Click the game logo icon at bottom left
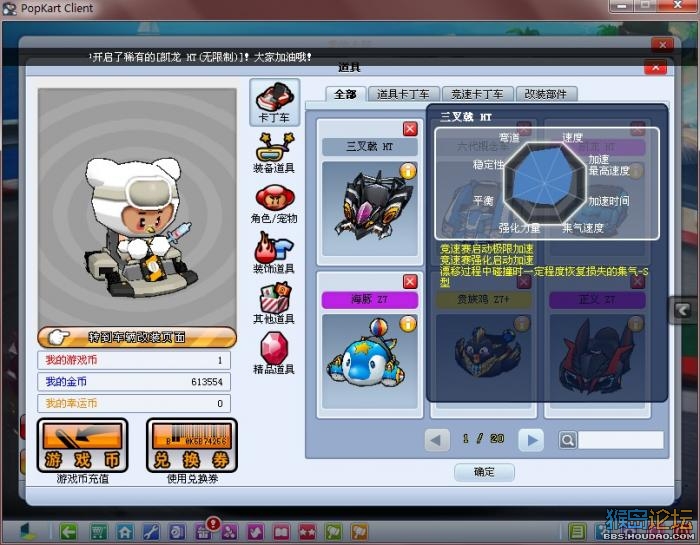The image size is (700, 545). pos(28,532)
